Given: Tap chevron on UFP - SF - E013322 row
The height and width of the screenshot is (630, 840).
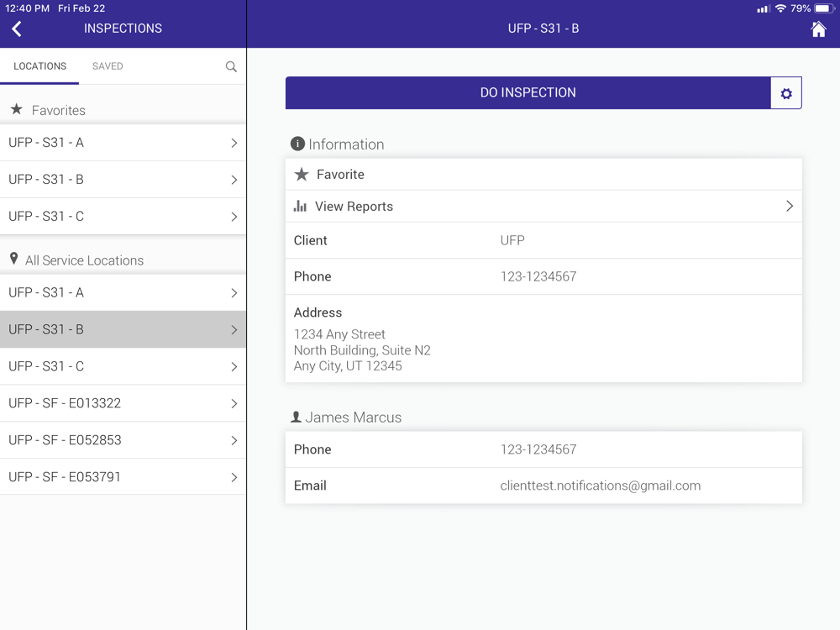Looking at the screenshot, I should (x=234, y=404).
